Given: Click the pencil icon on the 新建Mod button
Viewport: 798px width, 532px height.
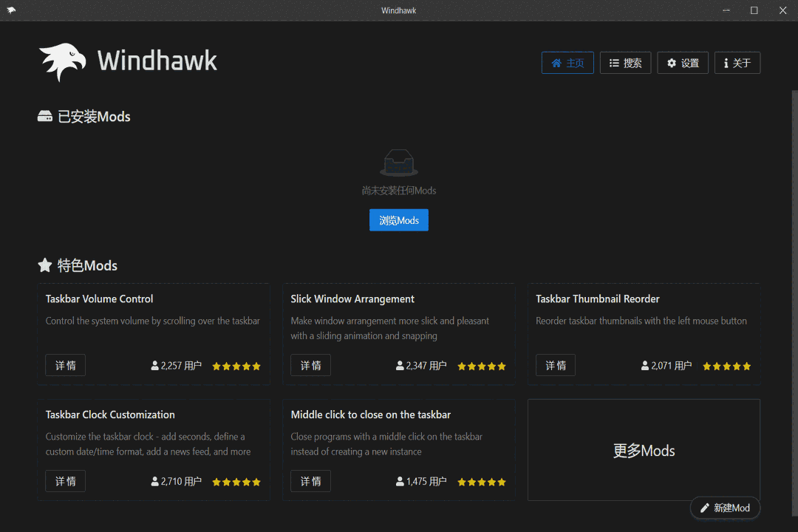Looking at the screenshot, I should tap(706, 508).
